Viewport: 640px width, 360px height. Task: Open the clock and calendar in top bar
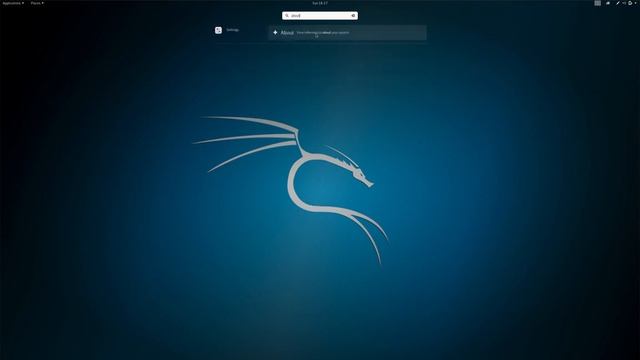click(x=320, y=3)
